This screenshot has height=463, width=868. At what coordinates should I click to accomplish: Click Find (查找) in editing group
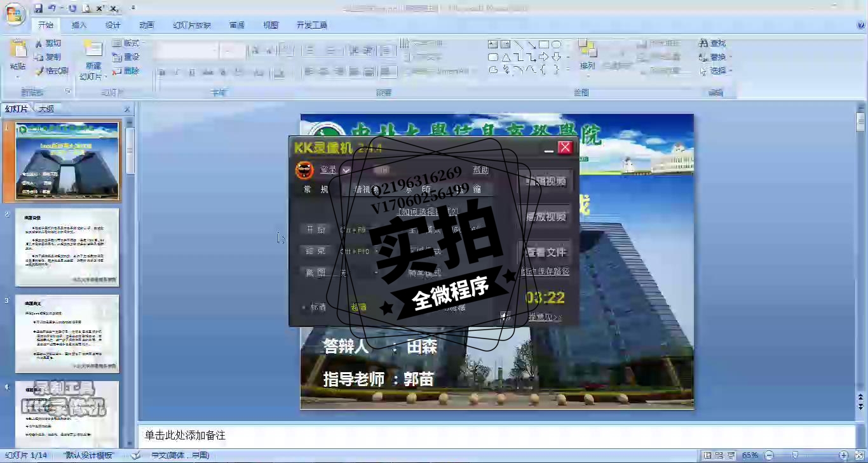[712, 43]
